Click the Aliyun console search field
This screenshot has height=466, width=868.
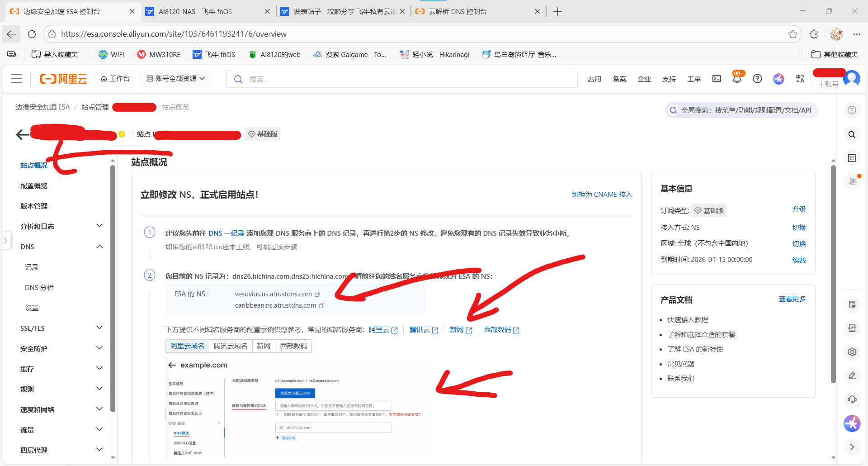click(401, 79)
